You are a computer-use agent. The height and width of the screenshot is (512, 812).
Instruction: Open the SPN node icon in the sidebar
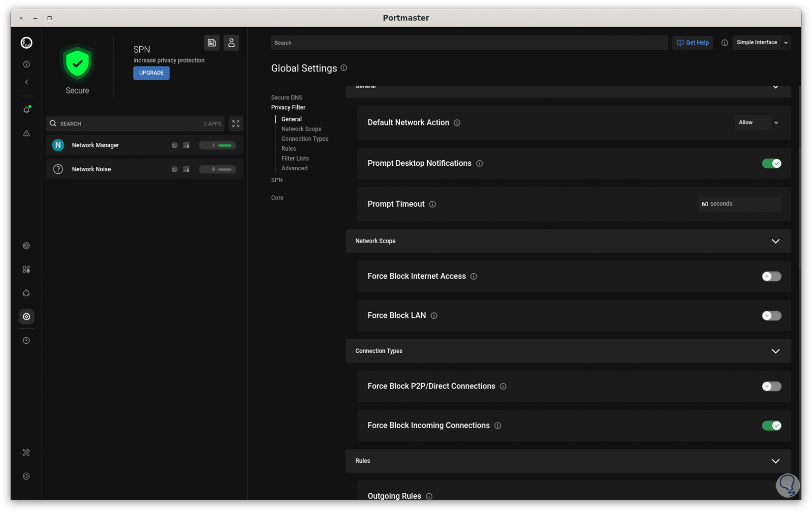[x=27, y=293]
